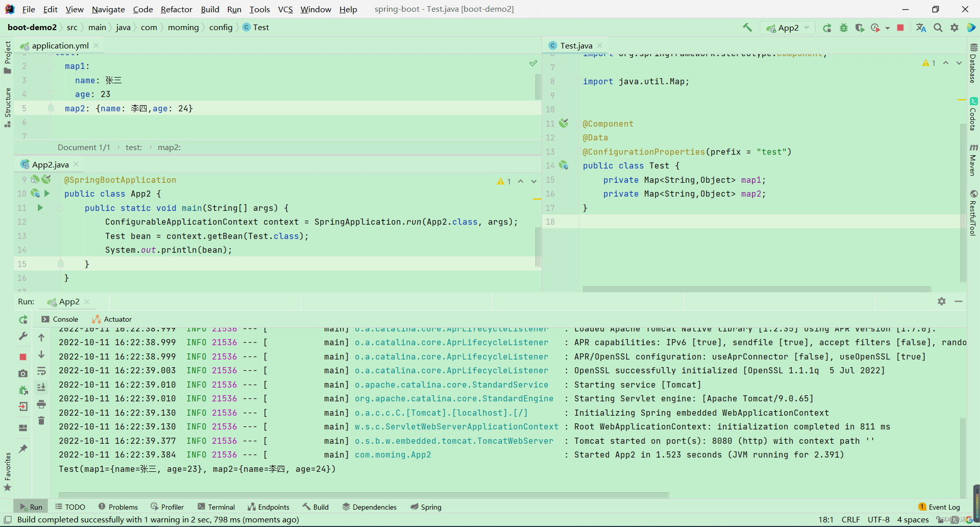Pin the run tab with pin icon
This screenshot has width=980, height=527.
(x=23, y=449)
